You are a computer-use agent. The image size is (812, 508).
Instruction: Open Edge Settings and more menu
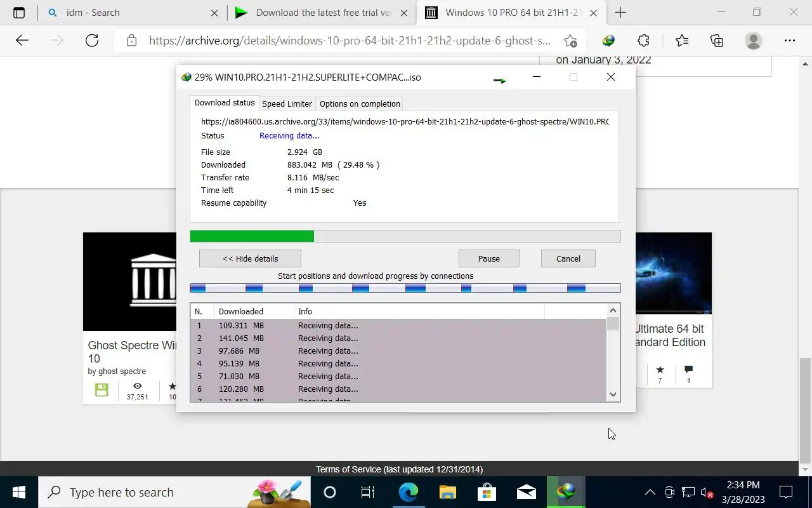790,41
